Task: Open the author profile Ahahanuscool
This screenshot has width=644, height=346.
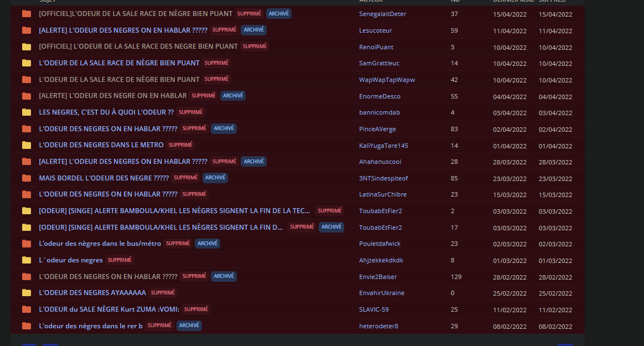Action: [x=380, y=162]
